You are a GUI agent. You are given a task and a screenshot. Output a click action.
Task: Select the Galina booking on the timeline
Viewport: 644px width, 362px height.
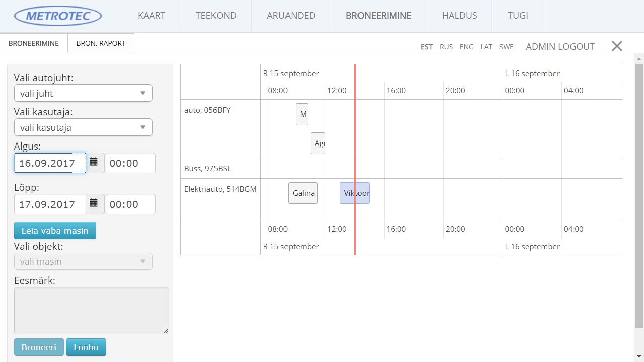point(303,193)
